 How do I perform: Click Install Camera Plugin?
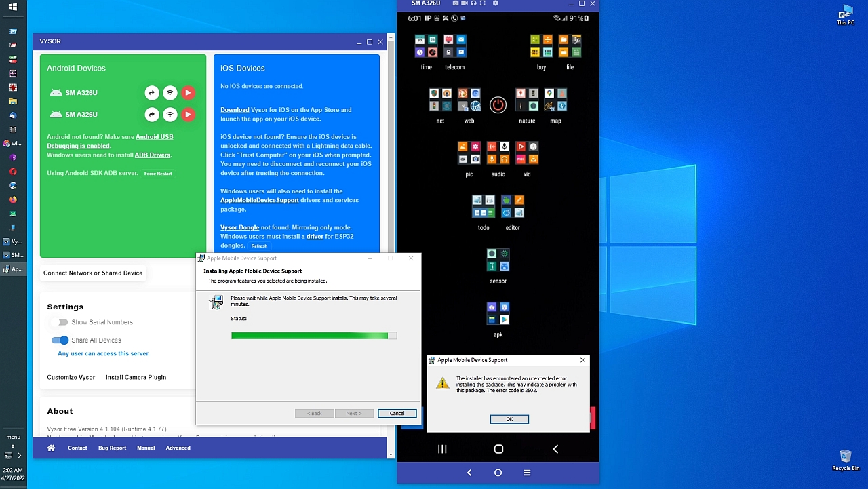(x=136, y=377)
